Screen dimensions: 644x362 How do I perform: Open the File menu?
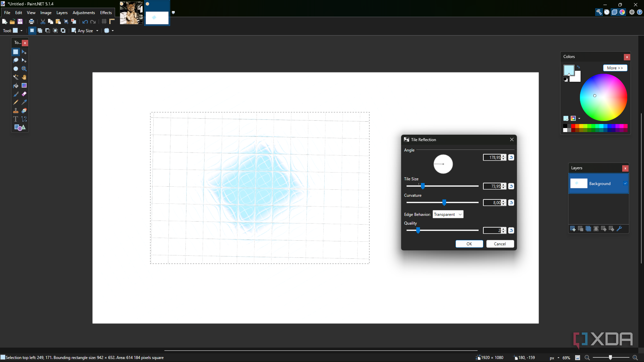[x=7, y=13]
